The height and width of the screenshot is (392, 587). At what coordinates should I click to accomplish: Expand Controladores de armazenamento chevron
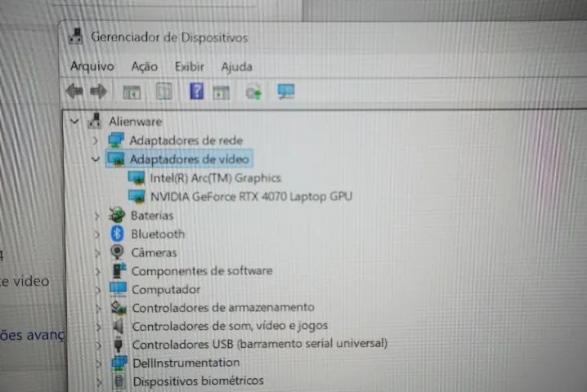(98, 309)
